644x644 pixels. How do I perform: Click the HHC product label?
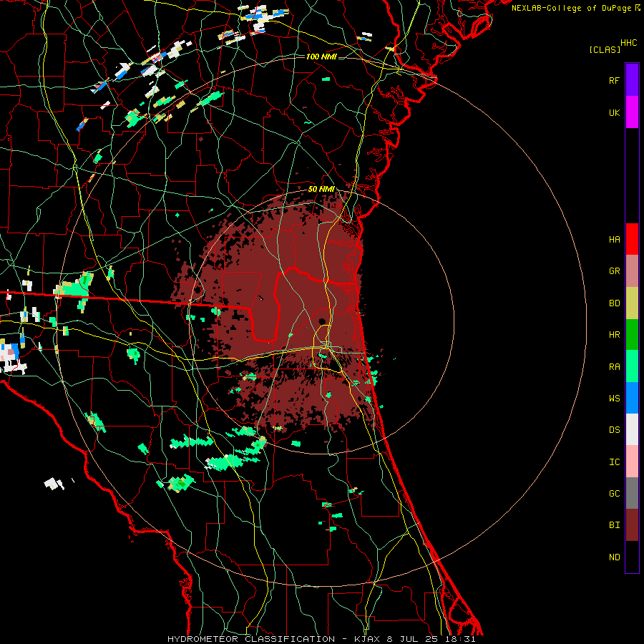[x=628, y=43]
